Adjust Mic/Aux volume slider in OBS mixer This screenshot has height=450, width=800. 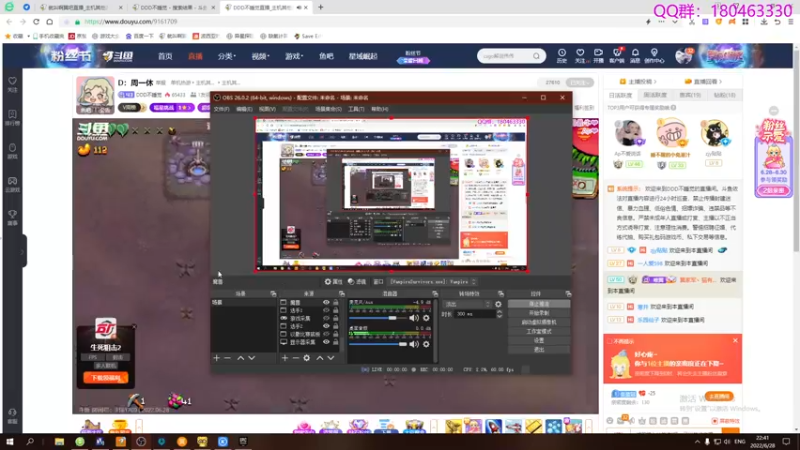click(x=380, y=318)
